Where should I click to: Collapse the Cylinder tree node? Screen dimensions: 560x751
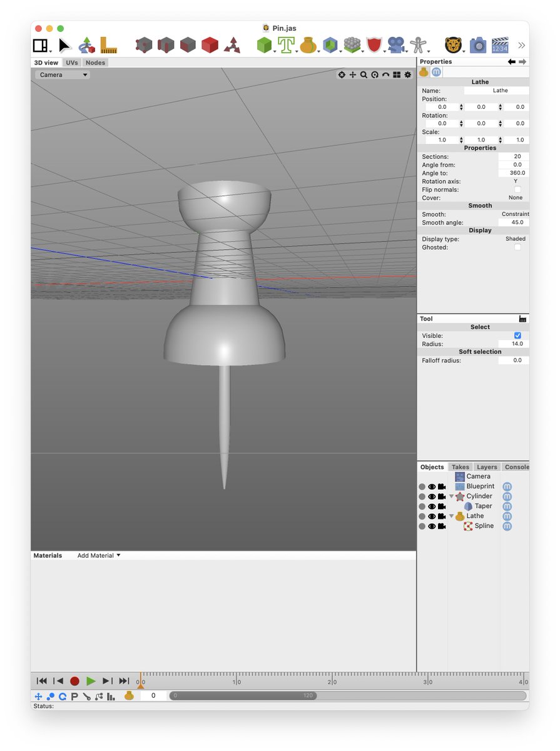coord(452,496)
